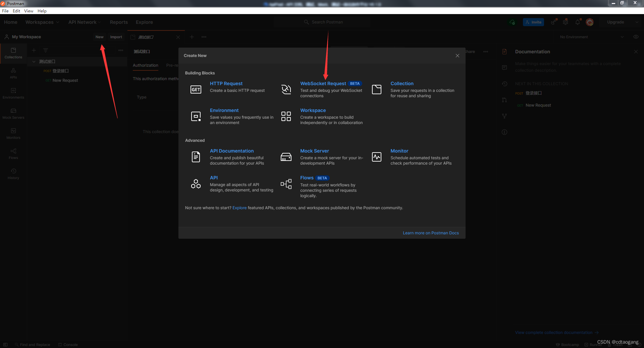Open the Edit menu
This screenshot has width=644, height=348.
16,11
